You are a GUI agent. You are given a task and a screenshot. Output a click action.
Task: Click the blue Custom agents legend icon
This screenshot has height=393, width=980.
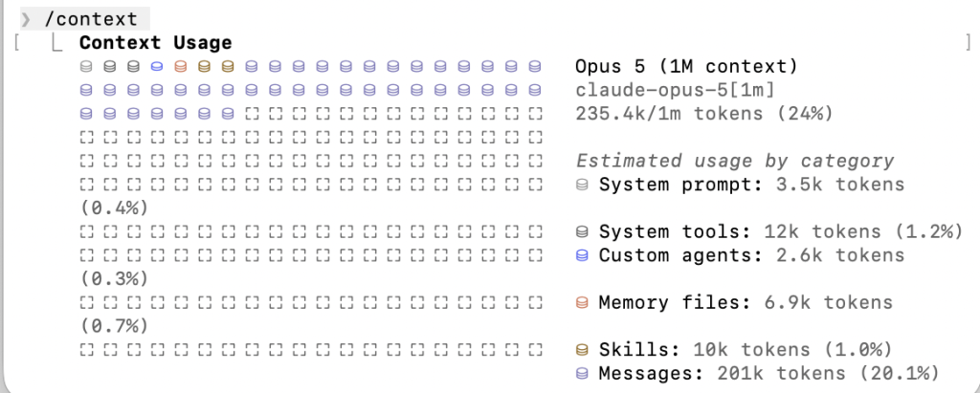tap(582, 256)
